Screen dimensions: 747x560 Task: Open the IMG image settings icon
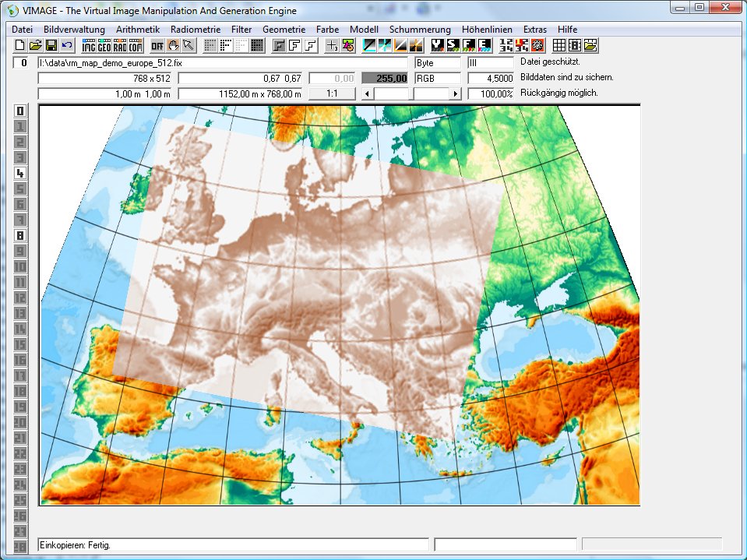(89, 45)
